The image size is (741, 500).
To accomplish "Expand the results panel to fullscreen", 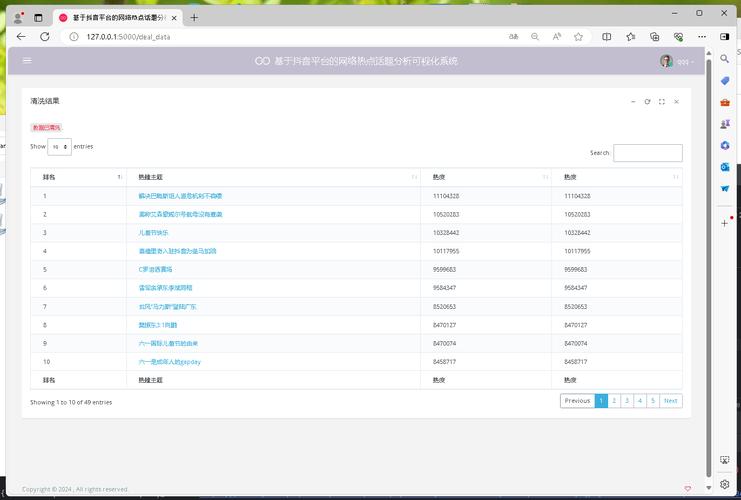I will (661, 101).
